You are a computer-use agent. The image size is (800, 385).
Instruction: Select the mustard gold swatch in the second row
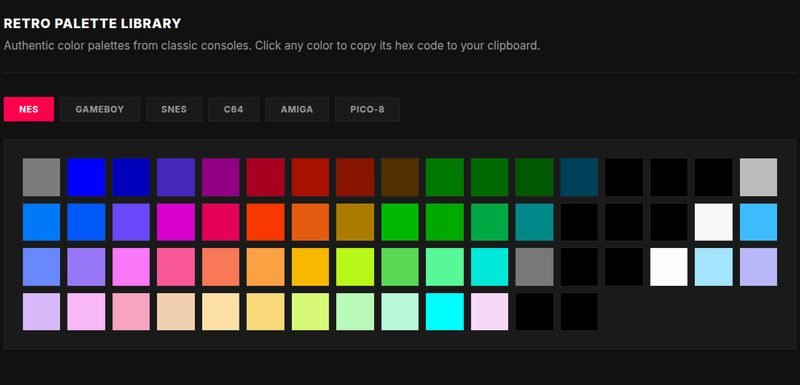tap(355, 222)
